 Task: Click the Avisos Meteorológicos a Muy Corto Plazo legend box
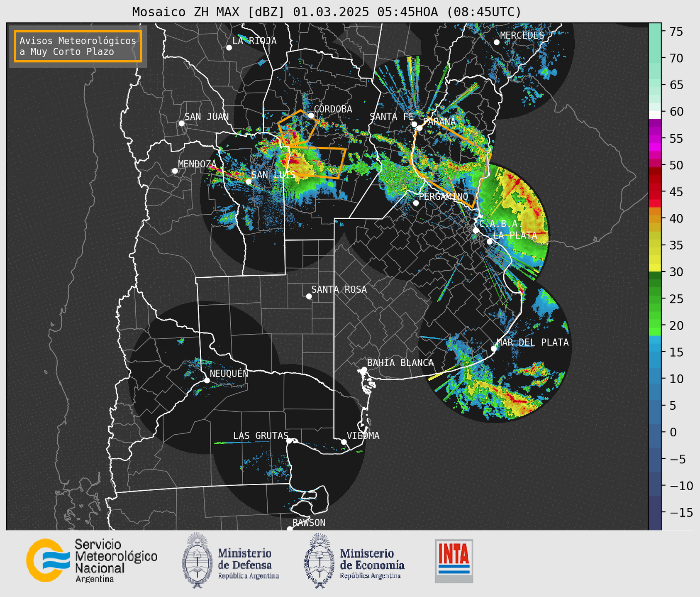pyautogui.click(x=78, y=46)
